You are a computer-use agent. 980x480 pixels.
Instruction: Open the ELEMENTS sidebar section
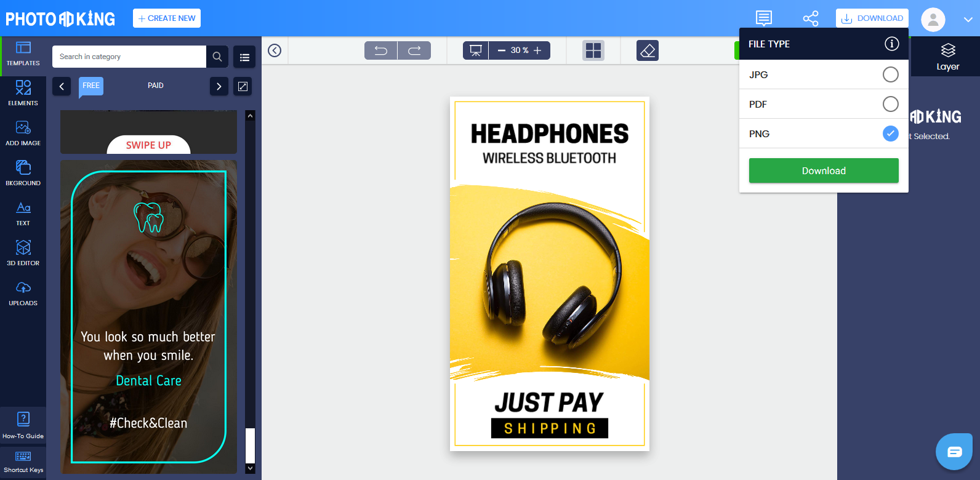(23, 92)
